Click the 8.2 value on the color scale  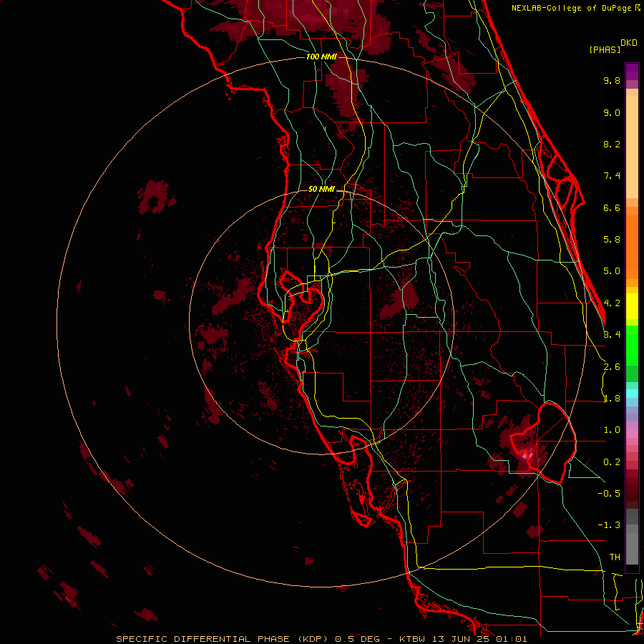(x=612, y=144)
